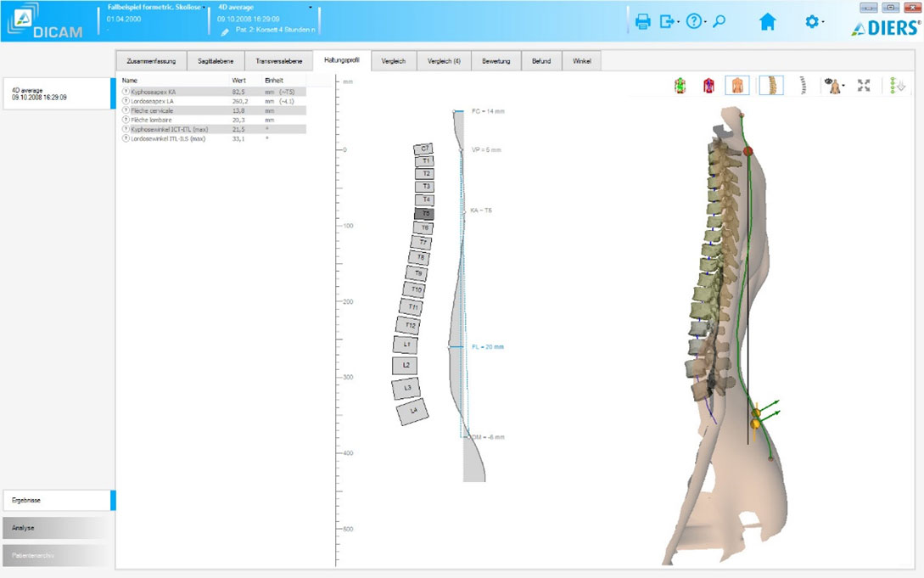Screen dimensions: 924x578
Task: Click the green markers arrow icon
Action: click(x=894, y=86)
